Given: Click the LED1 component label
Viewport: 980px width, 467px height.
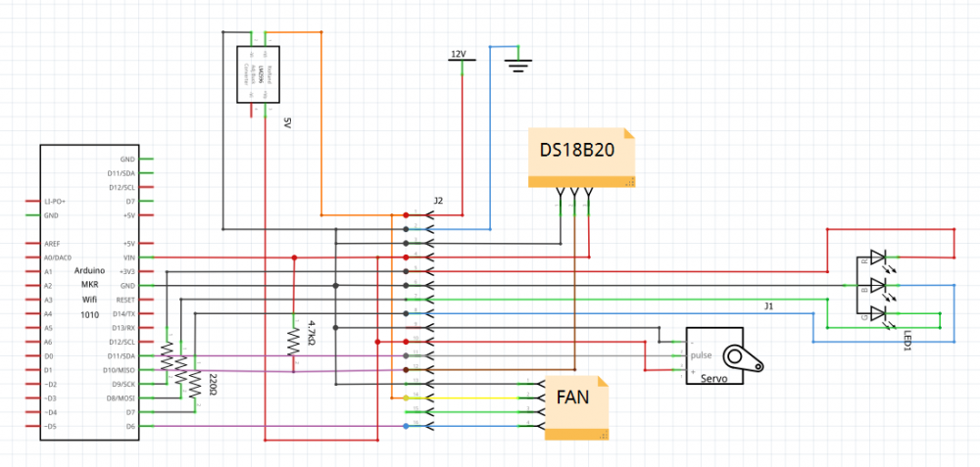Looking at the screenshot, I should 907,340.
